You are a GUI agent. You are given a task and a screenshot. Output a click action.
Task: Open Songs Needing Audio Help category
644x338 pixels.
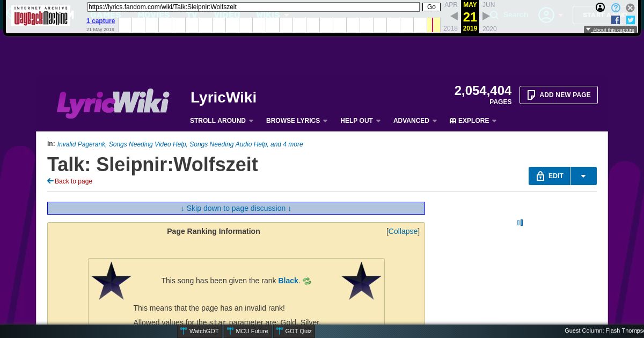coord(228,144)
